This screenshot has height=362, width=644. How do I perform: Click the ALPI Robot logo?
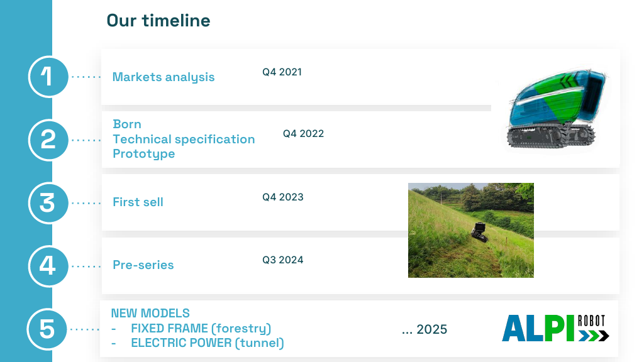pos(555,328)
